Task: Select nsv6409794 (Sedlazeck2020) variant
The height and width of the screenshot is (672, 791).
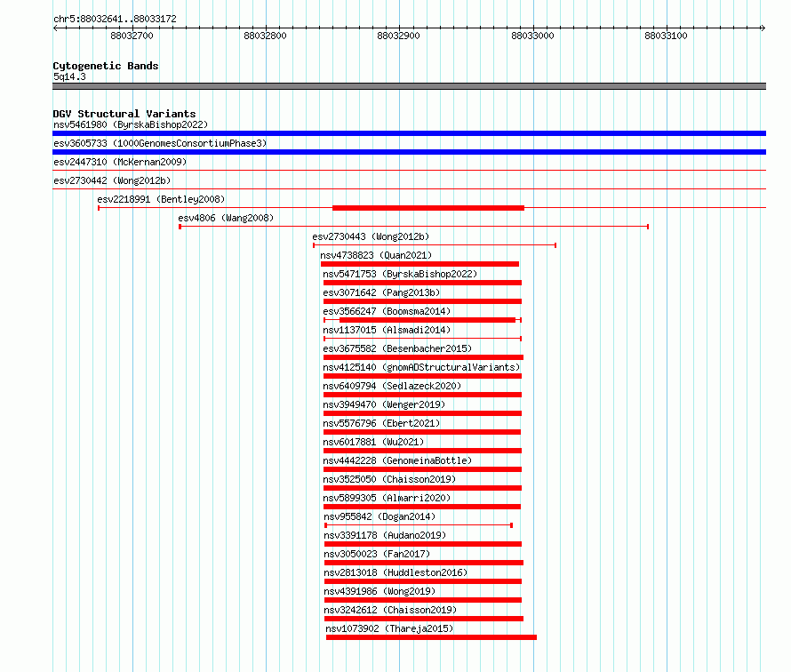Action: [x=392, y=386]
